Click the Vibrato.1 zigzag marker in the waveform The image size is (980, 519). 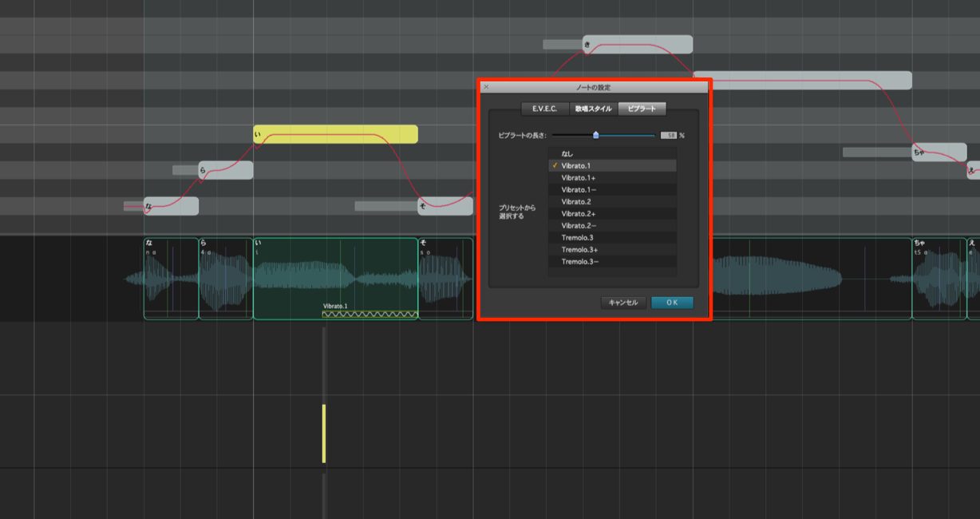(369, 314)
